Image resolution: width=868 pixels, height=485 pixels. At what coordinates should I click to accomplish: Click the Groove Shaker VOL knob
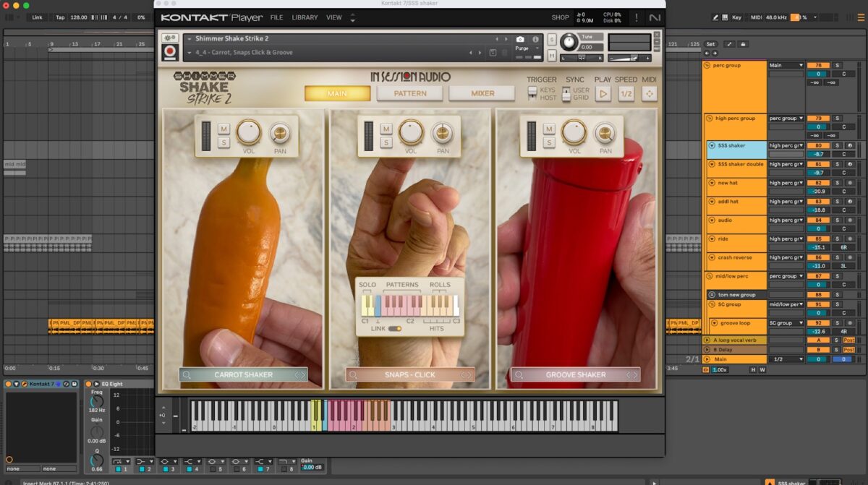coord(574,132)
